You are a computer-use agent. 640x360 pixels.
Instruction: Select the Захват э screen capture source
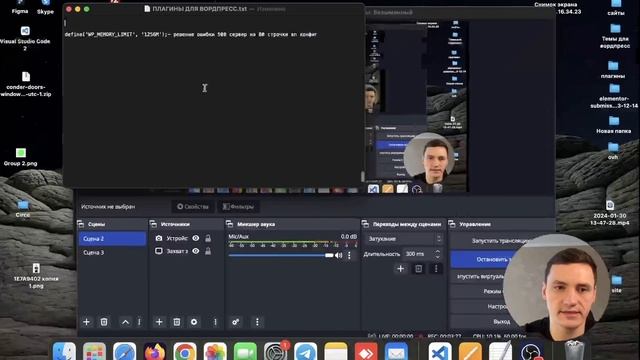(177, 251)
